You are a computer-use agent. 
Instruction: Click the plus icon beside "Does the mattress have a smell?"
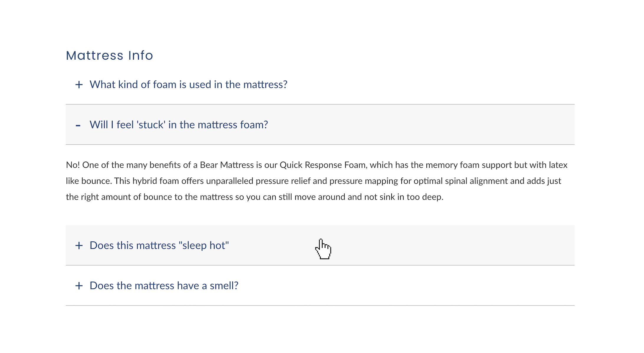[79, 286]
